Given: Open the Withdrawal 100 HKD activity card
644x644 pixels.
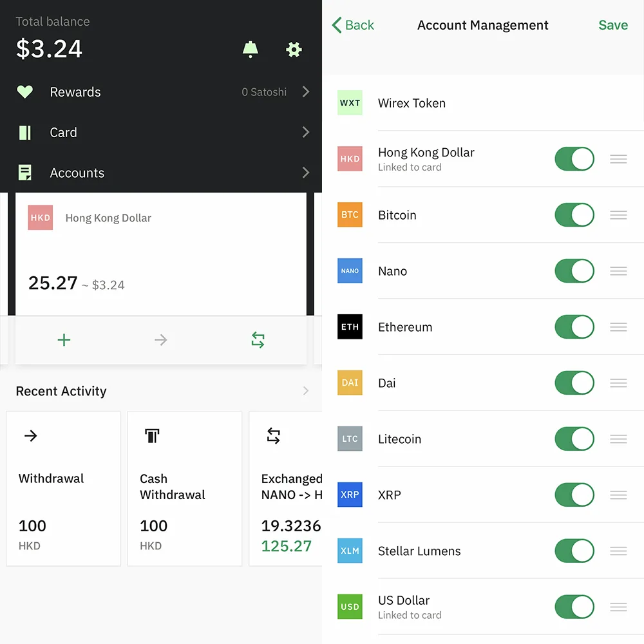Looking at the screenshot, I should [64, 489].
